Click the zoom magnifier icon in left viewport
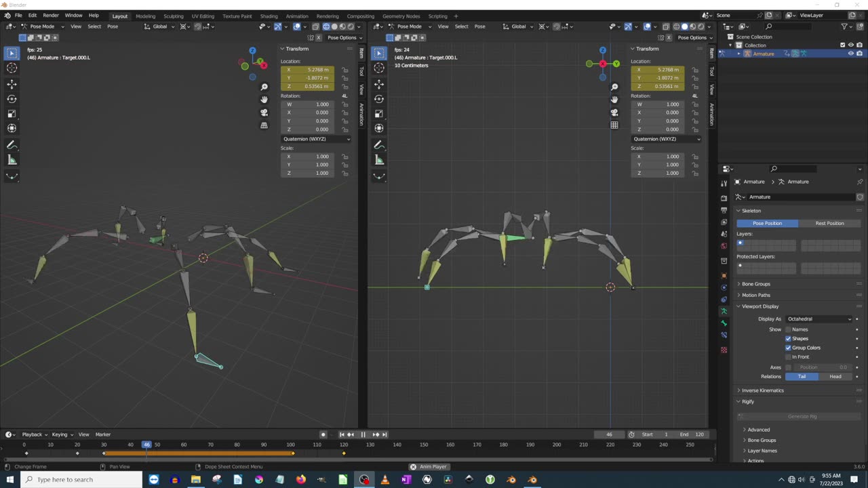 click(x=264, y=87)
